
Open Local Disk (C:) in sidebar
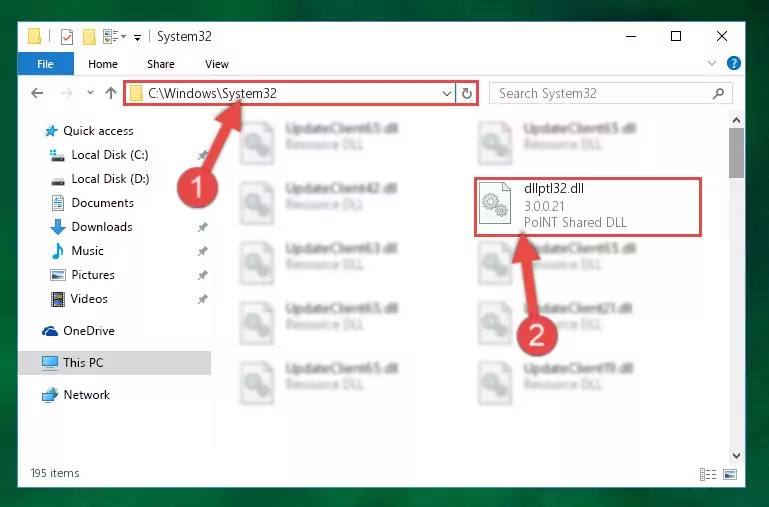[110, 155]
